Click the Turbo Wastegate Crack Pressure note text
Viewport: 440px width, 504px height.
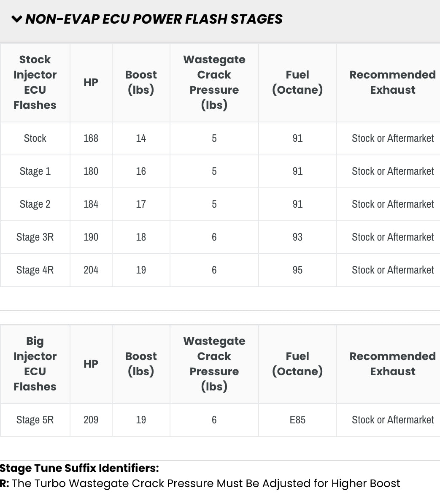coord(206,483)
